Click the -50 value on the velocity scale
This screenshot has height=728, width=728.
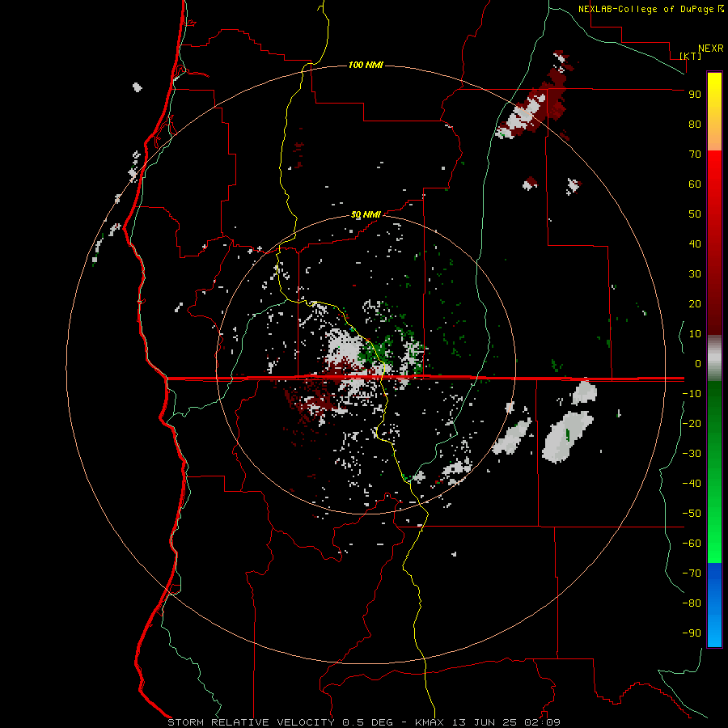point(692,514)
